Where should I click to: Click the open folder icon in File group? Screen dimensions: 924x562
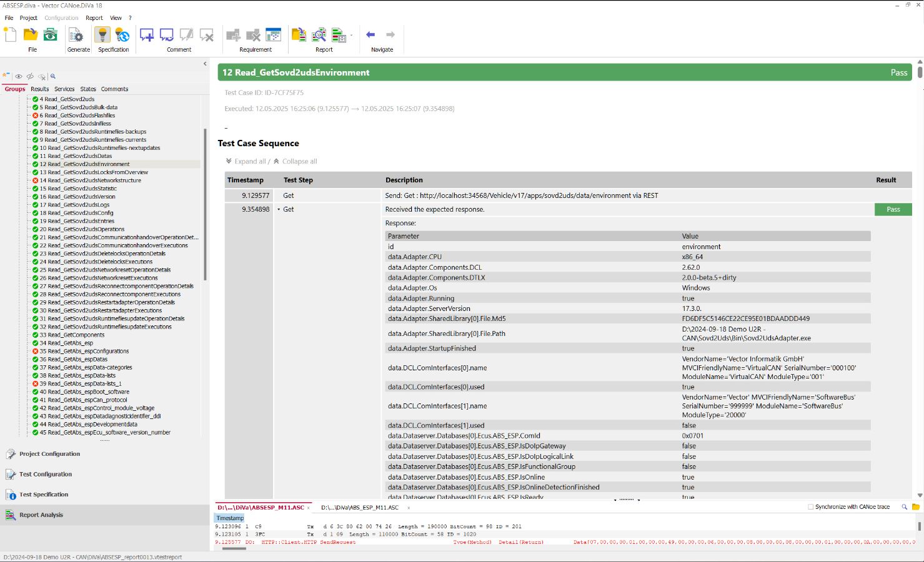pos(31,35)
